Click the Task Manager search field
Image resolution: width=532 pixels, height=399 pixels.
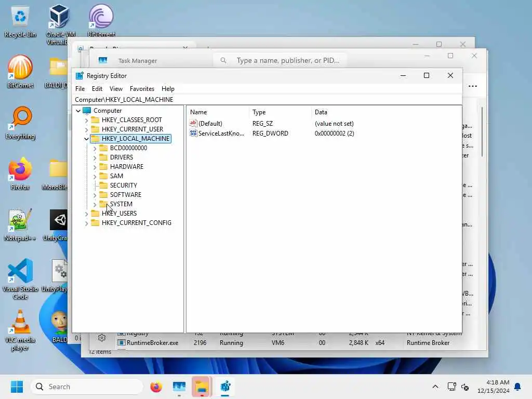click(280, 60)
